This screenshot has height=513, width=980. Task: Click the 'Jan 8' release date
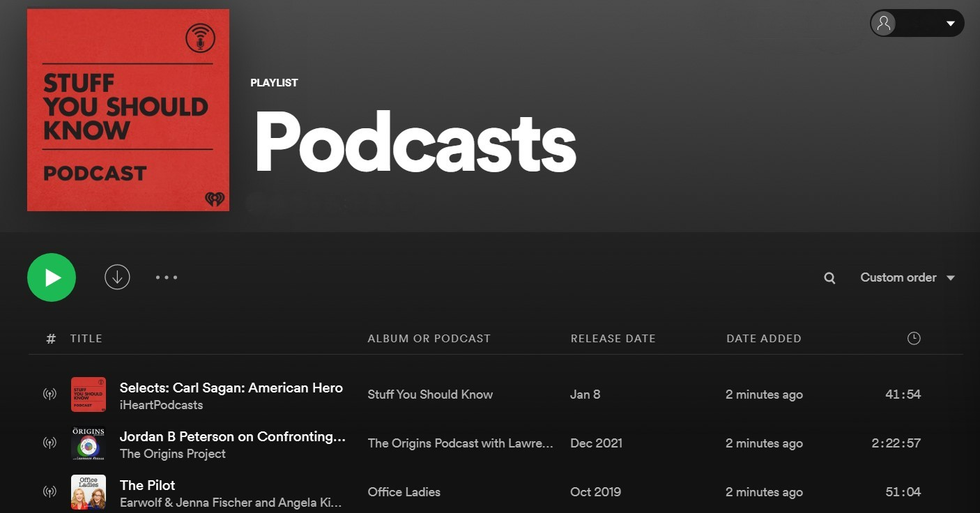585,395
